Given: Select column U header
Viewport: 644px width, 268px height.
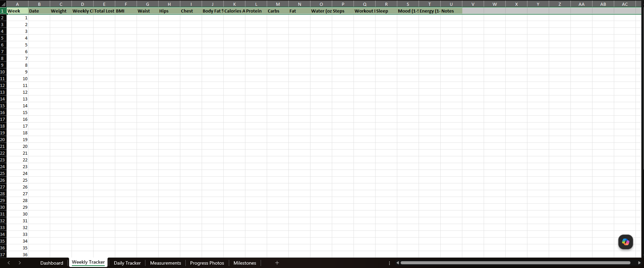Looking at the screenshot, I should click(451, 4).
